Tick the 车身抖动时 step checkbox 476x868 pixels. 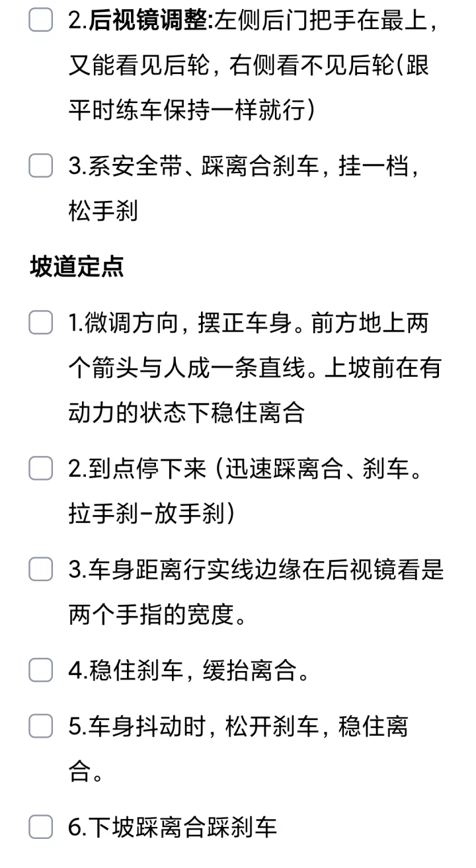pos(40,727)
